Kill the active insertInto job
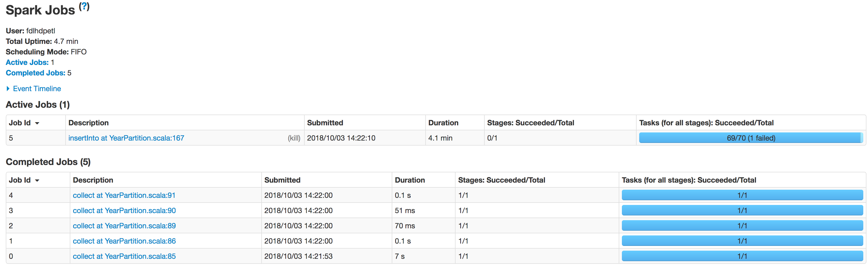Image resolution: width=868 pixels, height=268 pixels. pyautogui.click(x=294, y=138)
